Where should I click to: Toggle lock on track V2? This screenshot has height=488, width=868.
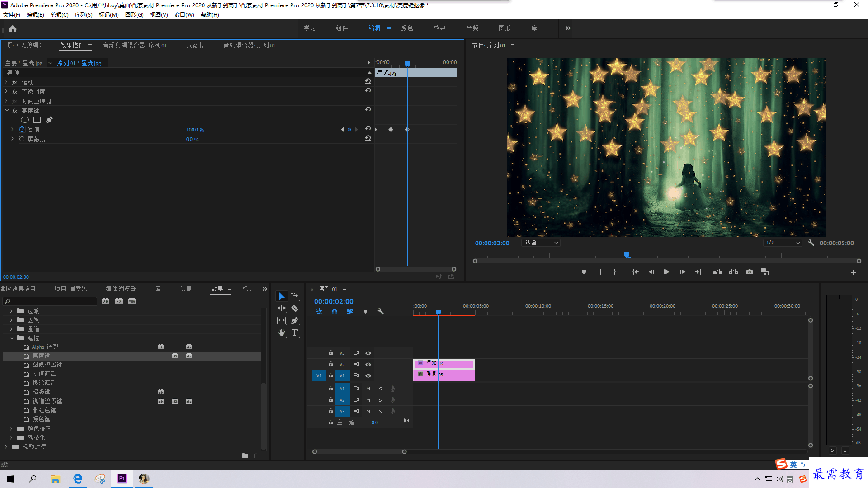click(331, 364)
